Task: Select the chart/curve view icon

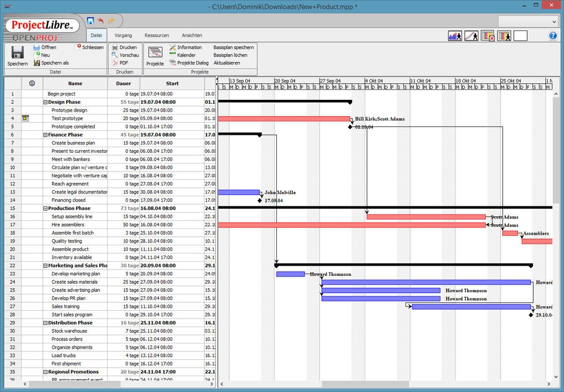Action: 470,35
